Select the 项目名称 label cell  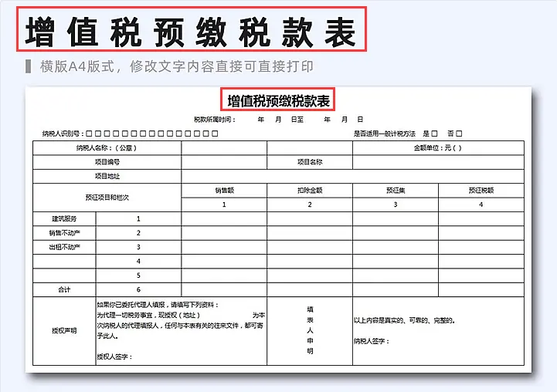(310, 162)
